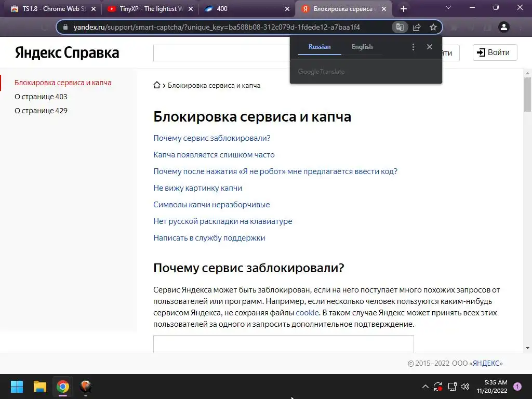
Task: Show hidden system tray icons
Action: point(425,387)
